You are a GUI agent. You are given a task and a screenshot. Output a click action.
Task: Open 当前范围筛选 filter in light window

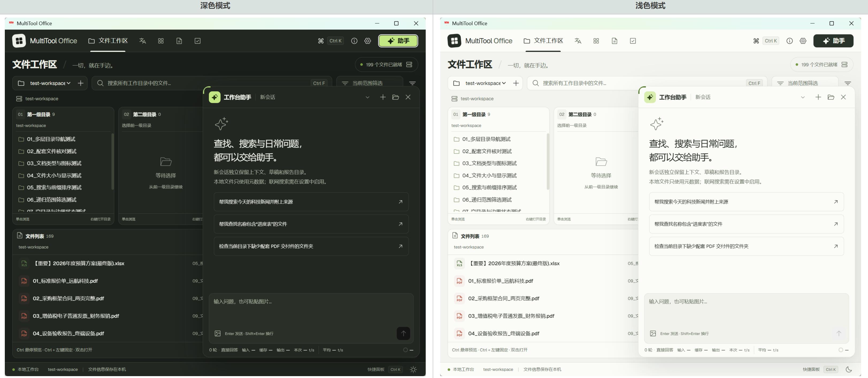coord(805,83)
